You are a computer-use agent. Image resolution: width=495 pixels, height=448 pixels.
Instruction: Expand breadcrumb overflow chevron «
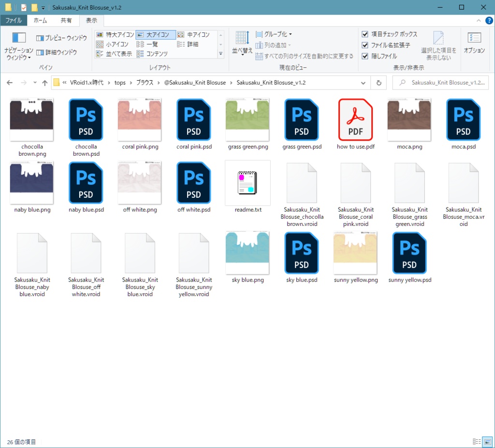64,83
